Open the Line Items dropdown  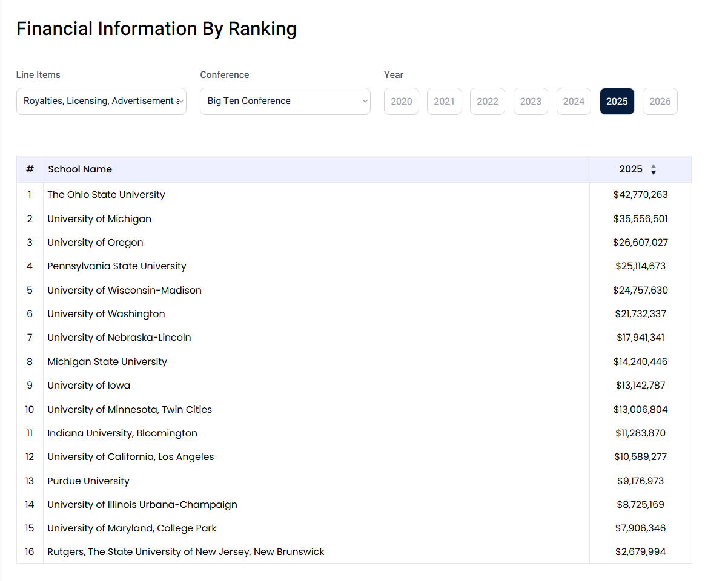[101, 101]
